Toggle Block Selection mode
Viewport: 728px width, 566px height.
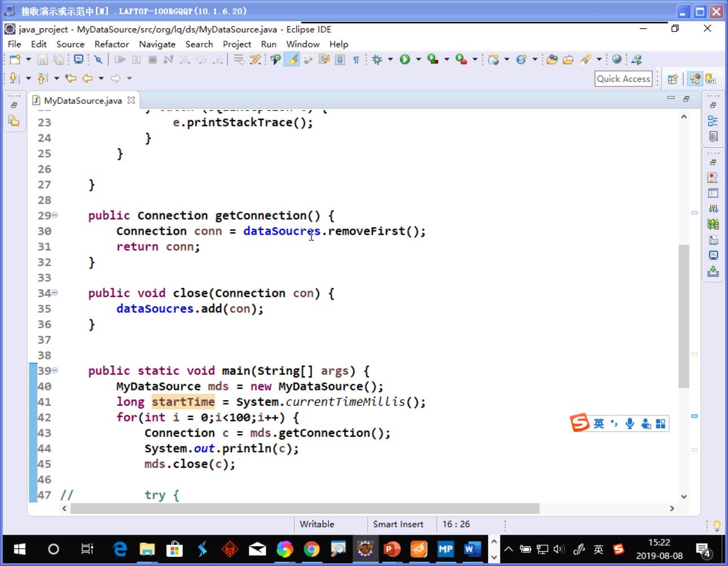coord(340,59)
